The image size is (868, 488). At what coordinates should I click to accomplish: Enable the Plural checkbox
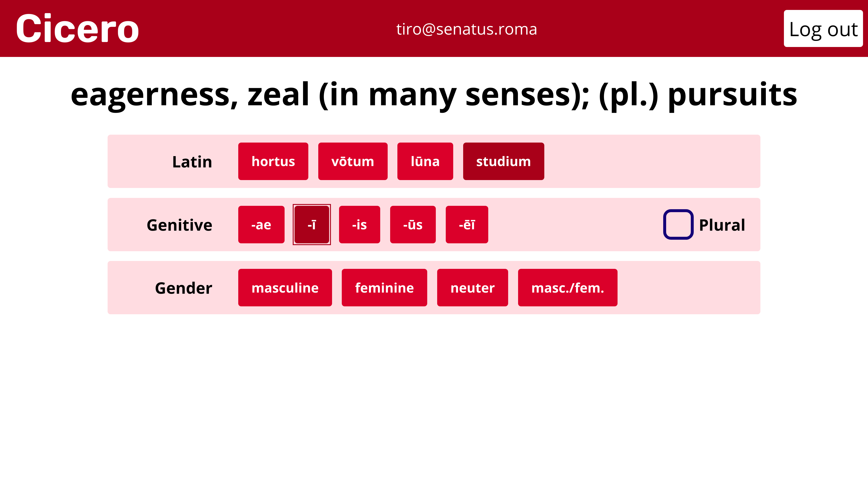click(x=678, y=225)
